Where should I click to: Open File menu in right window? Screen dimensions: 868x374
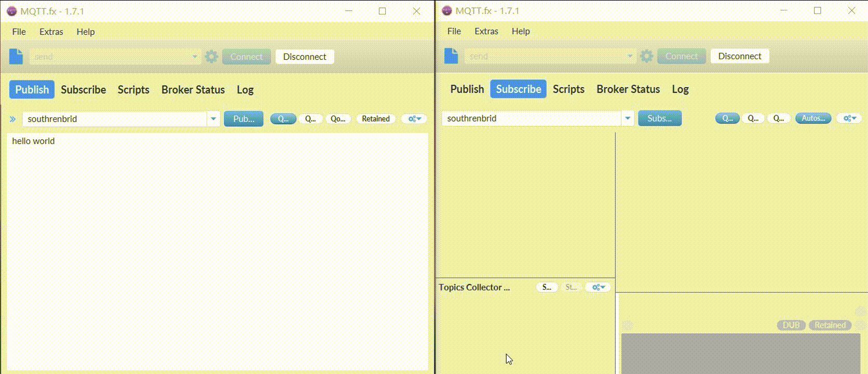pyautogui.click(x=454, y=31)
